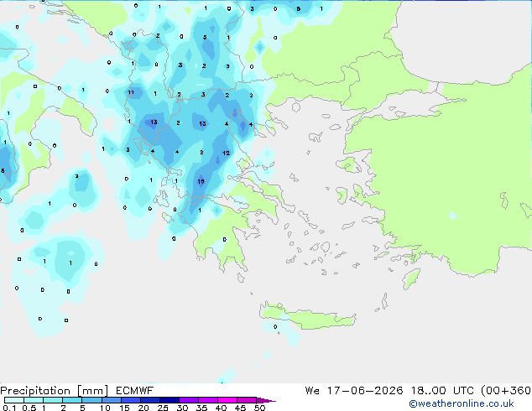532x411 pixels.
Task: Click the 35–40 mm legend swatch
Action: click(x=208, y=400)
